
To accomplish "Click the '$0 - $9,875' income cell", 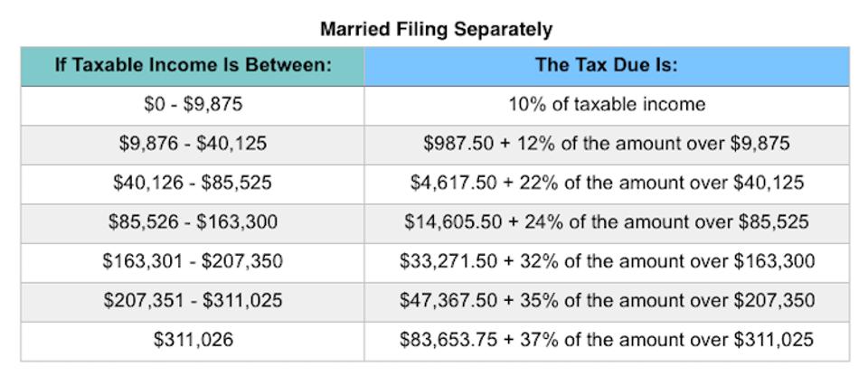I will click(193, 104).
